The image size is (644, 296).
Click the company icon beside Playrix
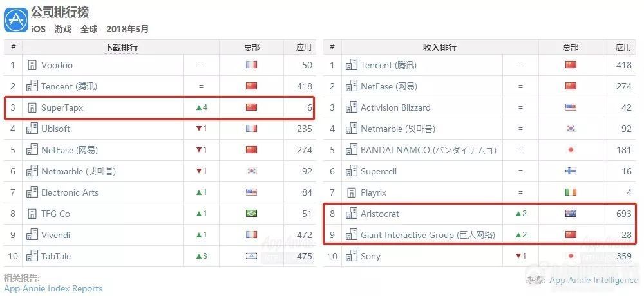coord(352,192)
